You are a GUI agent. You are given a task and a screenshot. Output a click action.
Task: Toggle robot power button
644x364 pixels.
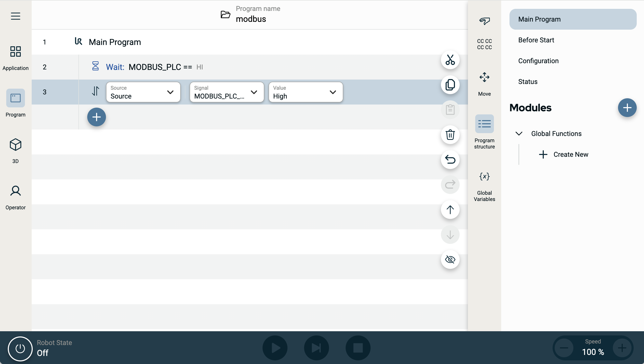20,348
